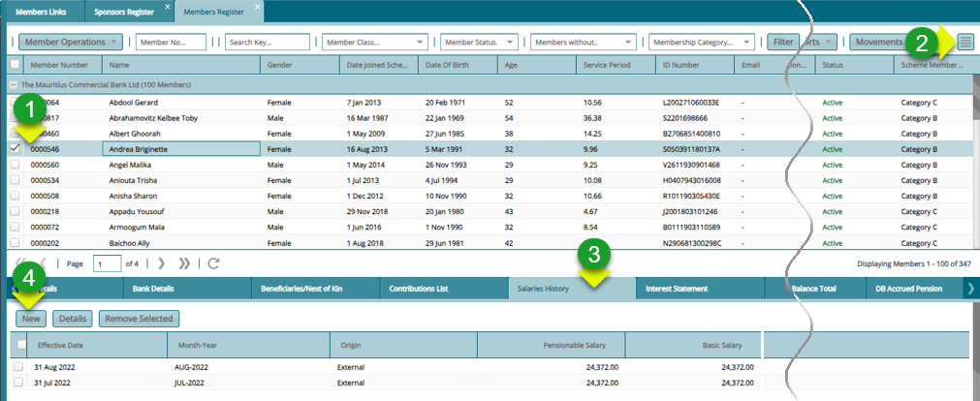The height and width of the screenshot is (401, 980).
Task: Click the Search Key input field
Action: tap(268, 43)
